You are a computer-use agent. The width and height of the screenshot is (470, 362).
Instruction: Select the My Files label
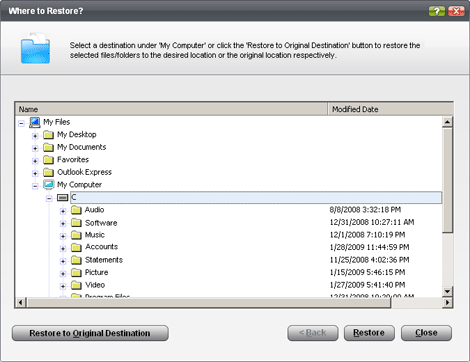point(57,122)
